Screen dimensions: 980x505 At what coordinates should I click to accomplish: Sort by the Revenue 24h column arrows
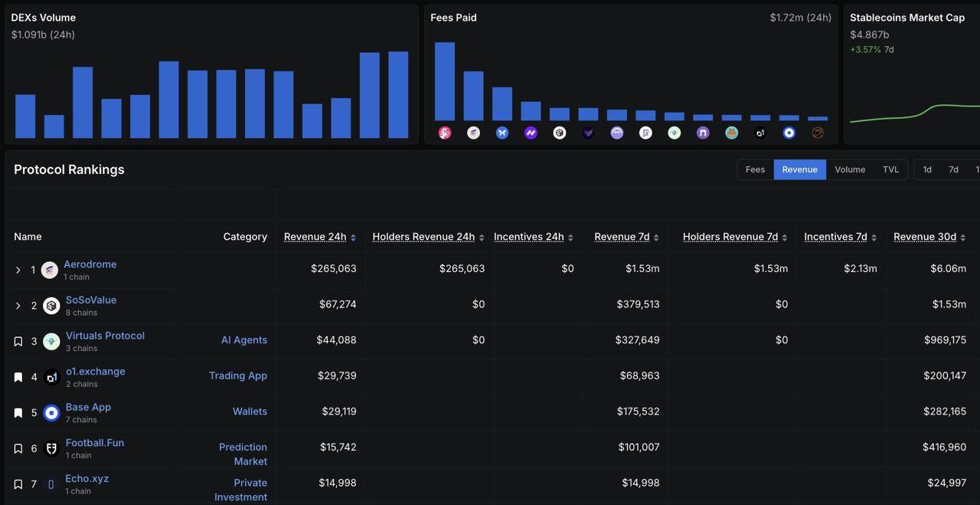pyautogui.click(x=353, y=238)
